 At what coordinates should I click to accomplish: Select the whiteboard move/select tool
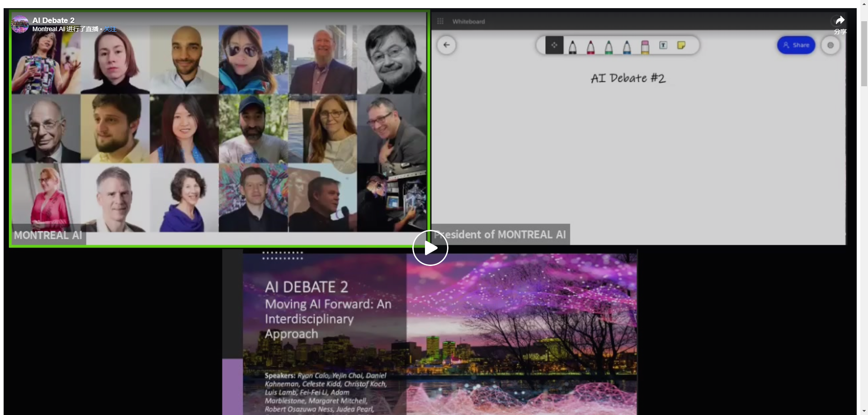coord(554,45)
